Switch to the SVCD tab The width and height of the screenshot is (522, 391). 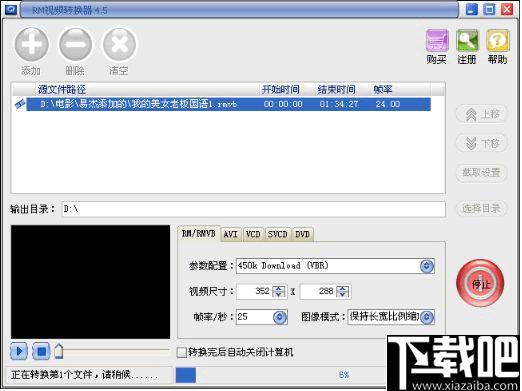[x=277, y=234]
